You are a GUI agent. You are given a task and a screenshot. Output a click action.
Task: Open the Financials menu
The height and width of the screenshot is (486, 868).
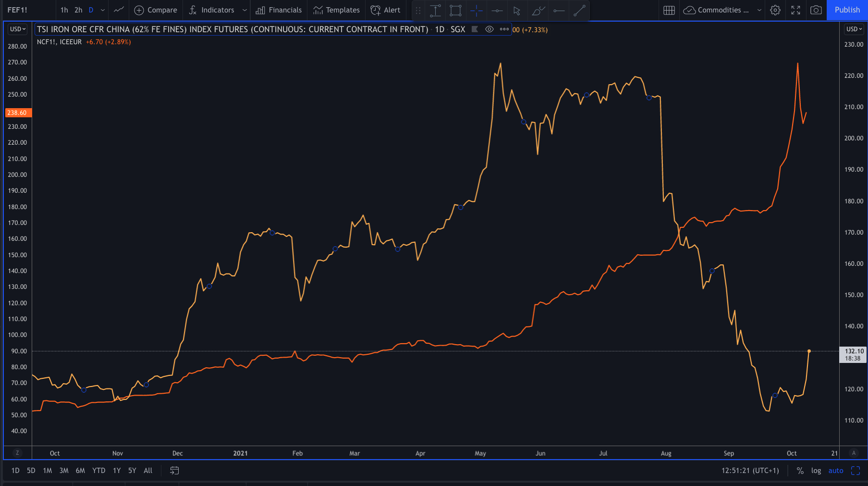click(x=279, y=10)
